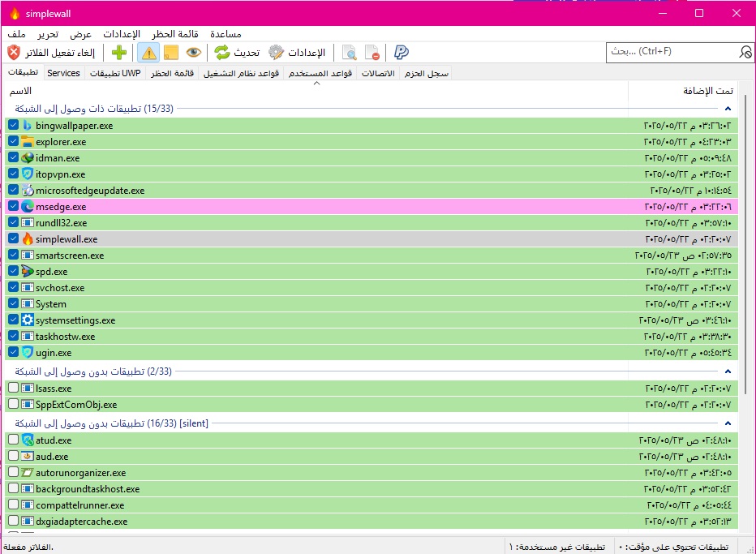Screen dimensions: 756x554
Task: Uncheck the bingwallpaper.exe checkbox
Action: 14,125
